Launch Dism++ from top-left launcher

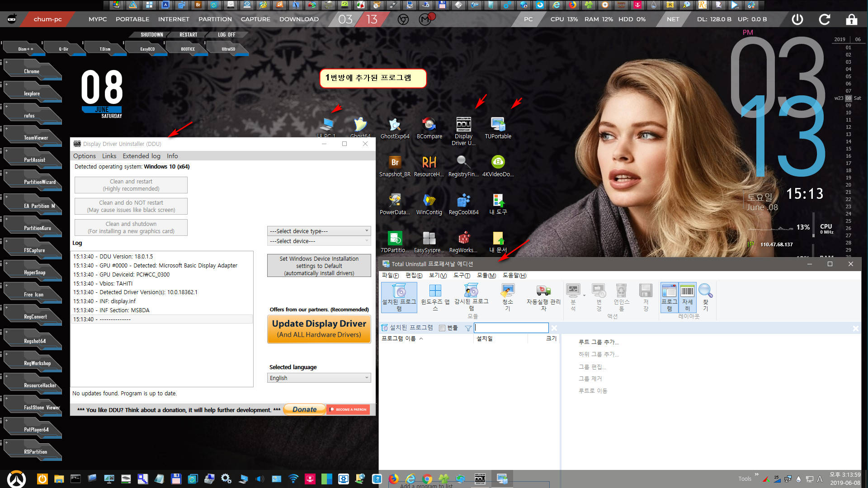25,49
